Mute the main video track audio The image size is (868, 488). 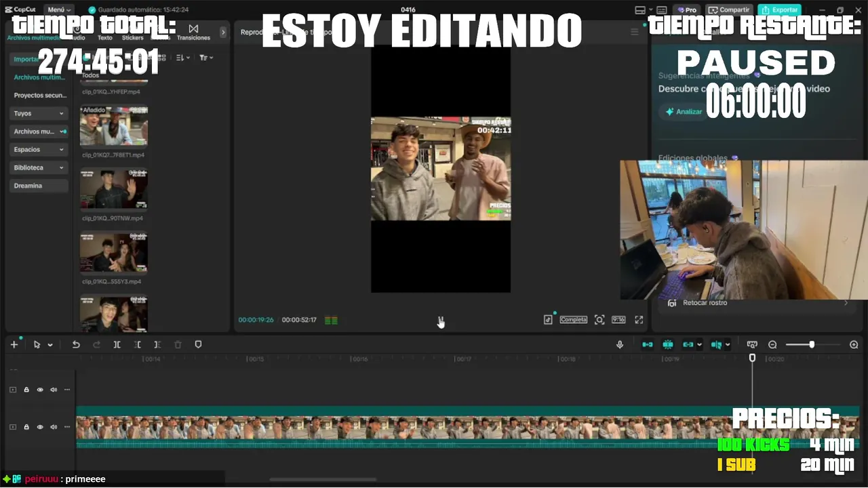54,427
